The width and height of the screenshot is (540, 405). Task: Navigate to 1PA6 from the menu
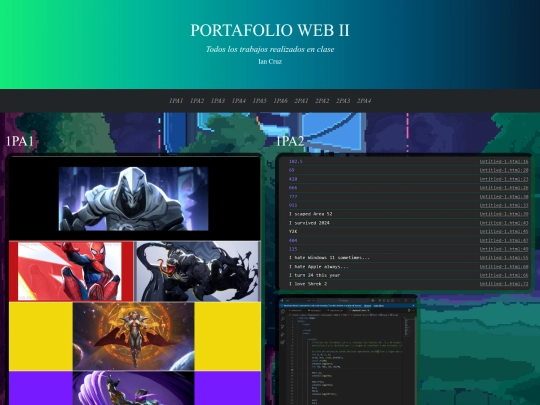[x=280, y=101]
